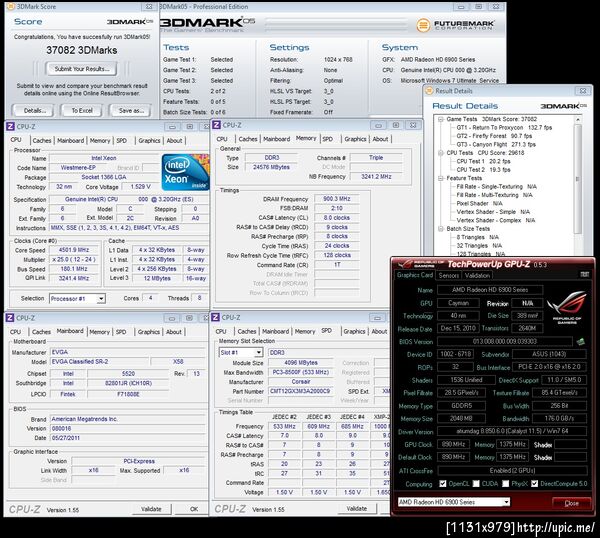Click Result Details scrollbar up arrow
600x538 pixels.
click(x=578, y=119)
